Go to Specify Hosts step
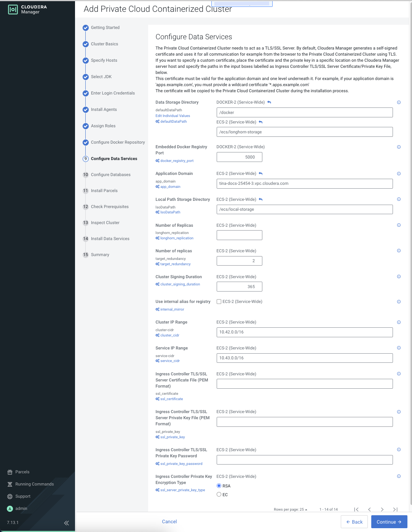Image resolution: width=412 pixels, height=532 pixels. pos(104,60)
